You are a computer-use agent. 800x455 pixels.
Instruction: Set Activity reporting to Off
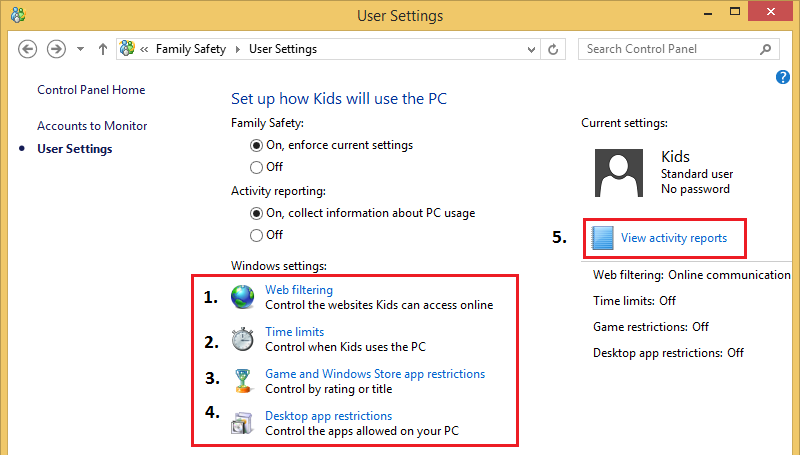coord(257,235)
